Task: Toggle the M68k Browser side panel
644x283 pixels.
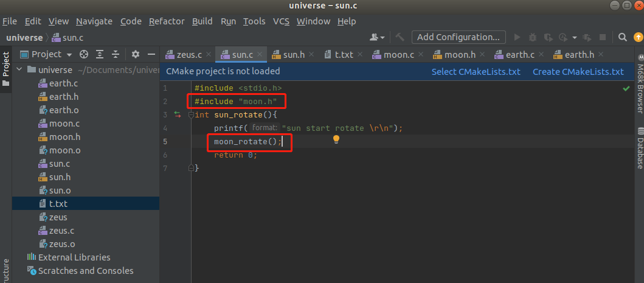Action: (x=639, y=84)
